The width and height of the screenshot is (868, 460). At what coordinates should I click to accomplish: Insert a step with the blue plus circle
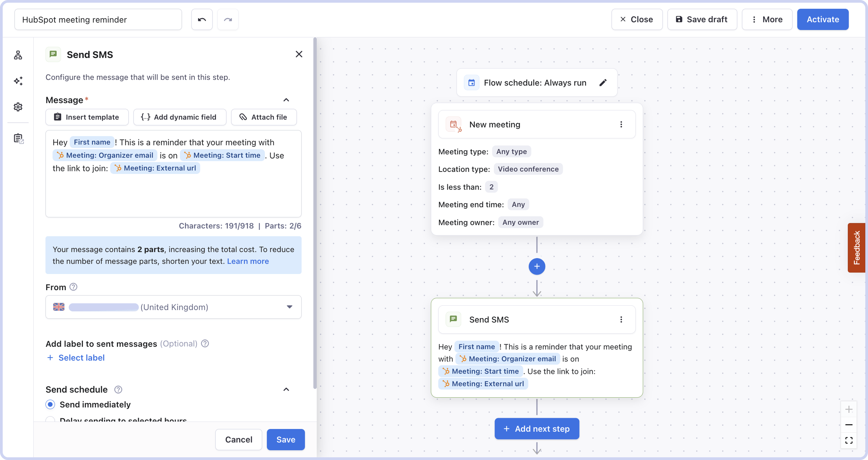tap(537, 267)
